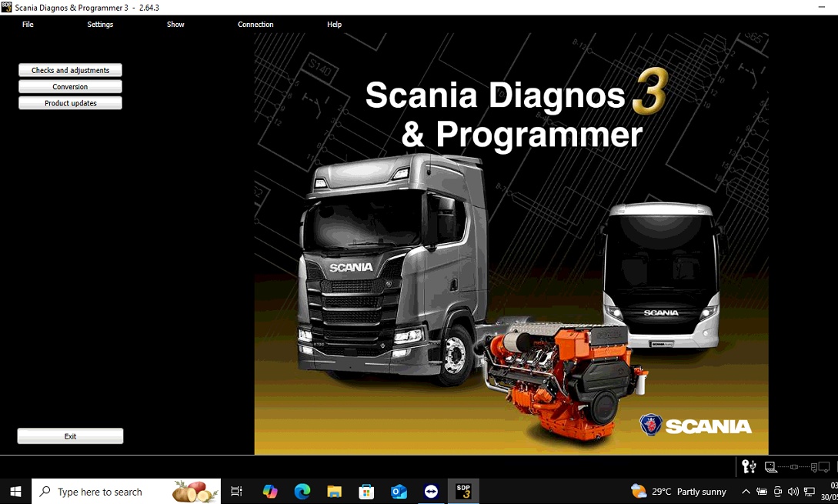838x504 pixels.
Task: Click the computer-to-vehicle connection status icon
Action: point(797,467)
